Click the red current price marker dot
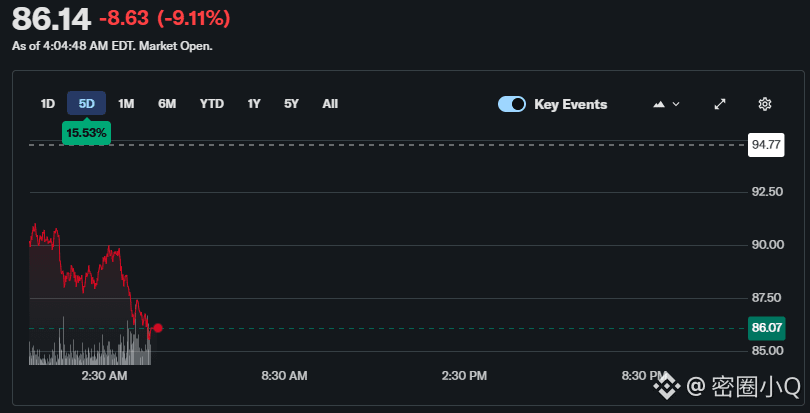The image size is (810, 413). click(158, 328)
